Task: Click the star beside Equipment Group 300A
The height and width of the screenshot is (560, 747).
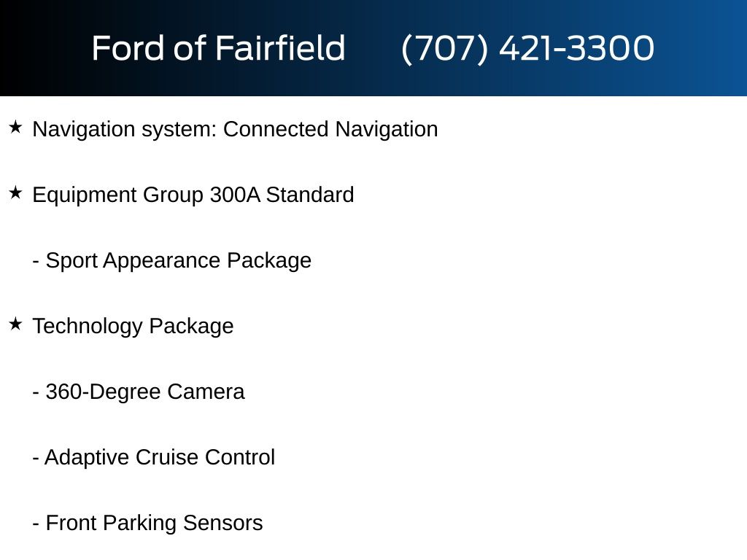Action: pyautogui.click(x=15, y=193)
